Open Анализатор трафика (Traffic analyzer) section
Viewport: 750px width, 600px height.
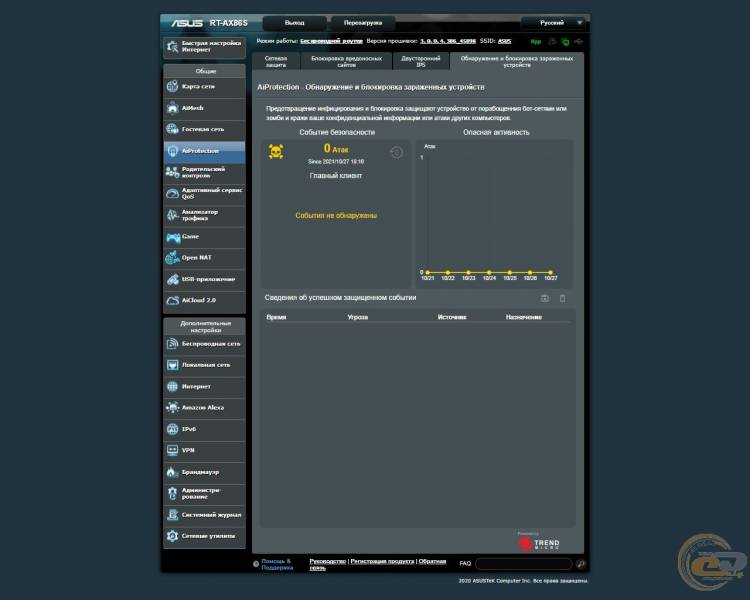coord(204,215)
